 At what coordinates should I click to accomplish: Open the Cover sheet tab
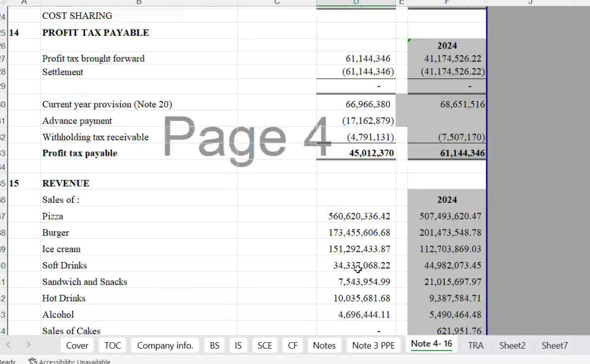(77, 345)
